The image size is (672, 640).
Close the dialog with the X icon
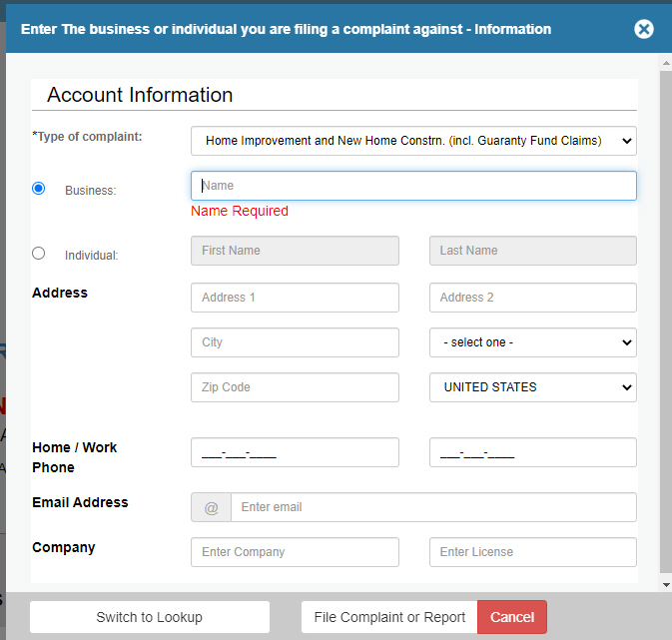pyautogui.click(x=644, y=29)
